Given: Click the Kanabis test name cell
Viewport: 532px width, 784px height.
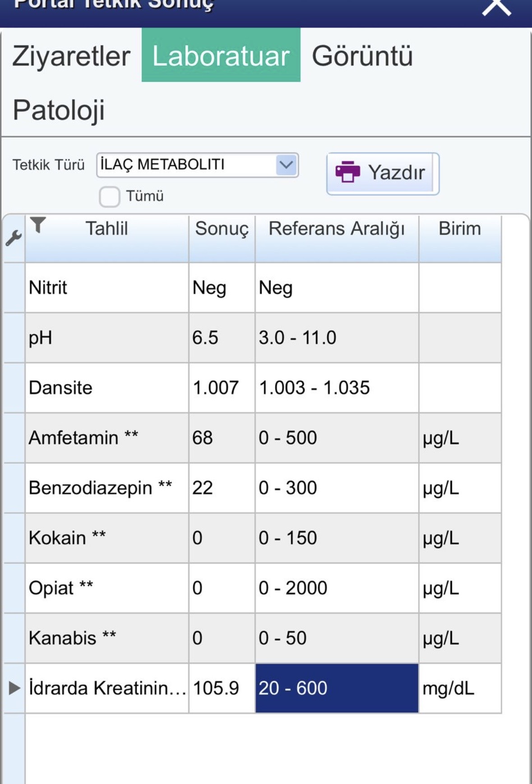Looking at the screenshot, I should pyautogui.click(x=107, y=638).
